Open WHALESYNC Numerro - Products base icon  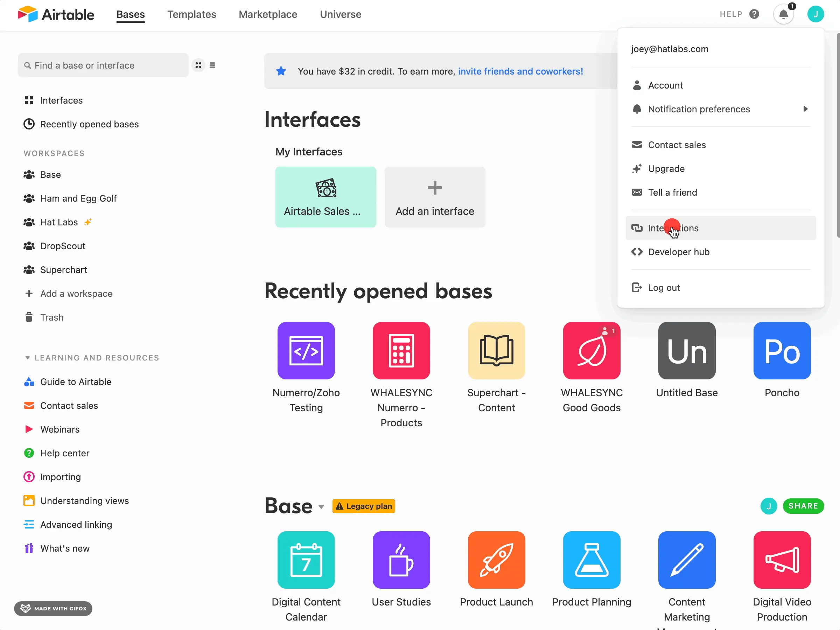(x=401, y=350)
